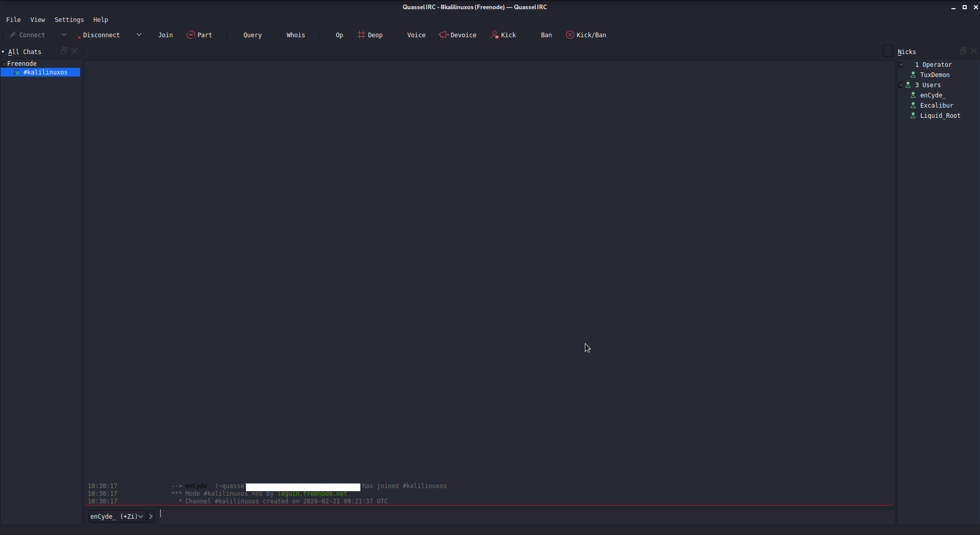Open the File menu
980x535 pixels.
pos(13,20)
